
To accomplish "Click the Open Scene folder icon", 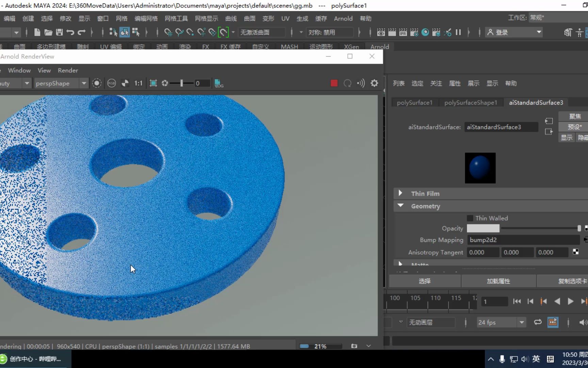I will pos(48,32).
